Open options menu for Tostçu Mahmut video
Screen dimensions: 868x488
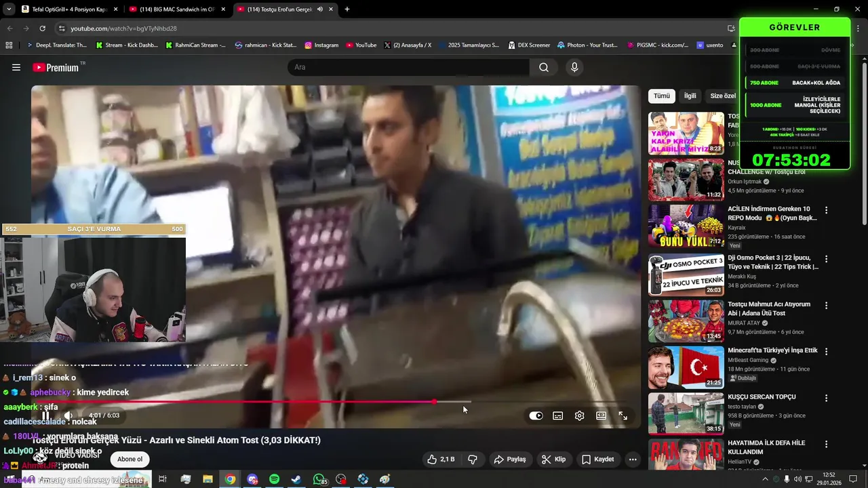[x=826, y=305]
